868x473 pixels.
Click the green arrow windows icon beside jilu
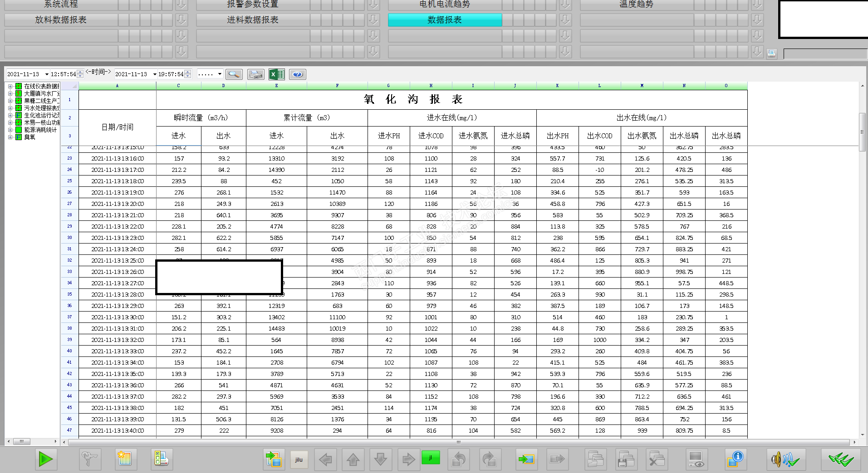pyautogui.click(x=274, y=459)
